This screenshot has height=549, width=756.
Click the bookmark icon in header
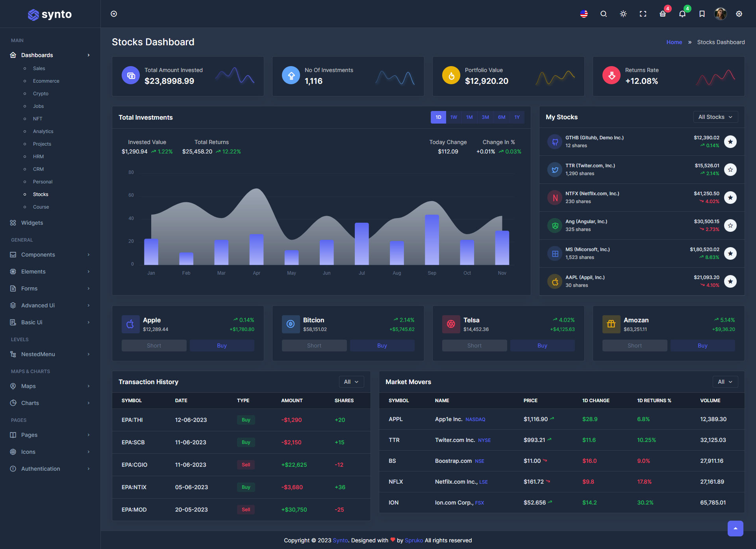click(702, 14)
